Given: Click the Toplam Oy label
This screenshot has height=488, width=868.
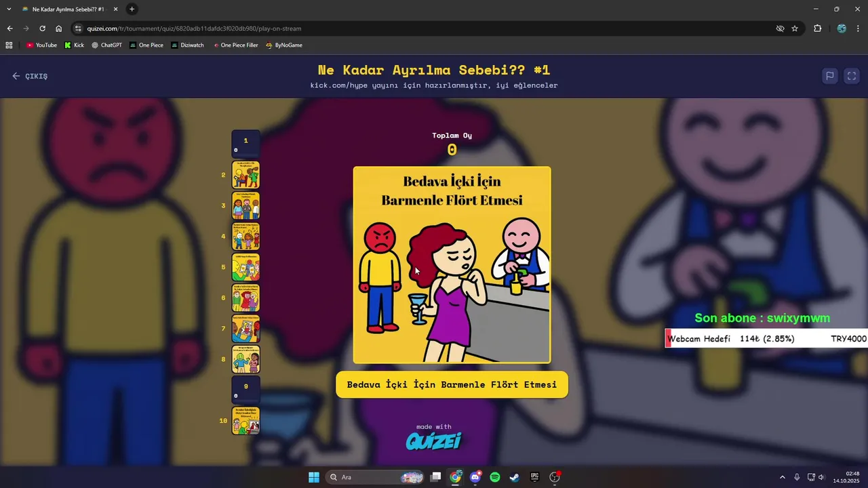Looking at the screenshot, I should pyautogui.click(x=452, y=135).
